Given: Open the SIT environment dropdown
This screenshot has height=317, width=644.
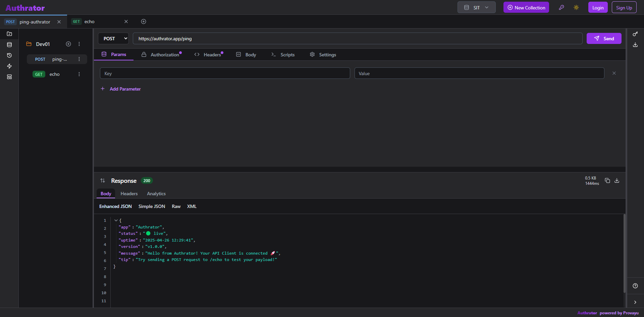Looking at the screenshot, I should [x=476, y=7].
